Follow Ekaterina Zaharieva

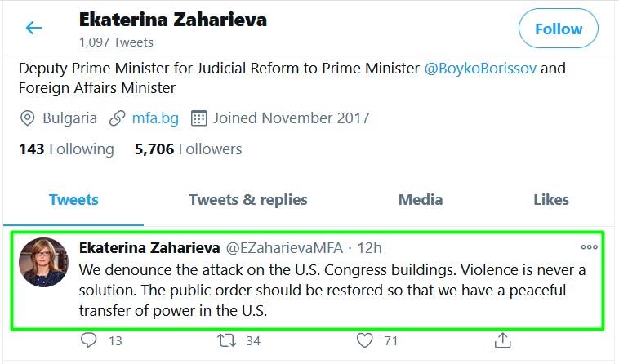(x=559, y=29)
